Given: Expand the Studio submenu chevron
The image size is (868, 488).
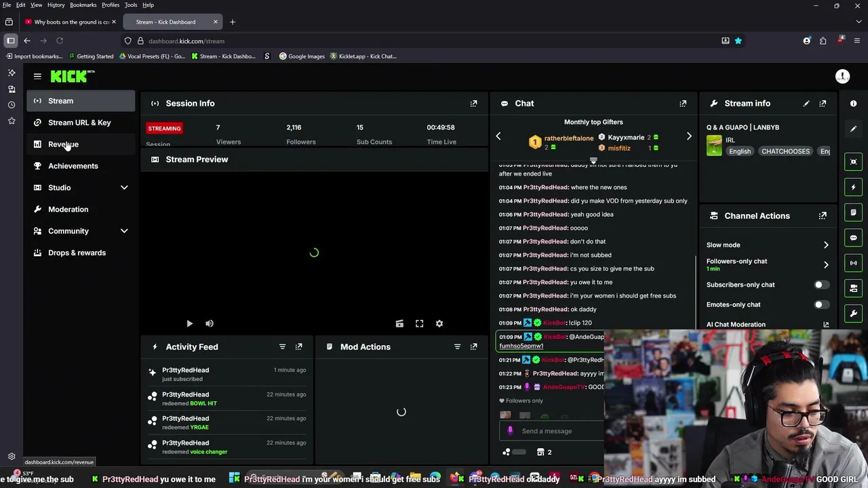Looking at the screenshot, I should [x=124, y=188].
